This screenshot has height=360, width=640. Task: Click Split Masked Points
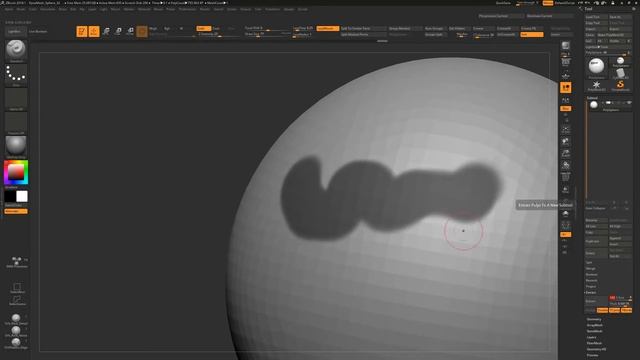363,35
